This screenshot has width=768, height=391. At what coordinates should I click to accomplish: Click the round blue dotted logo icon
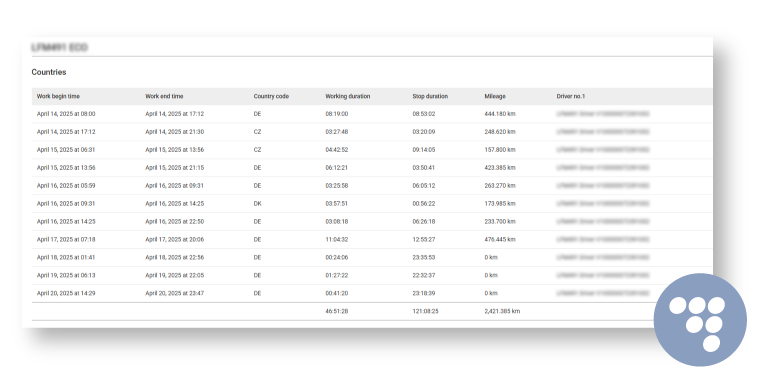coord(700,320)
